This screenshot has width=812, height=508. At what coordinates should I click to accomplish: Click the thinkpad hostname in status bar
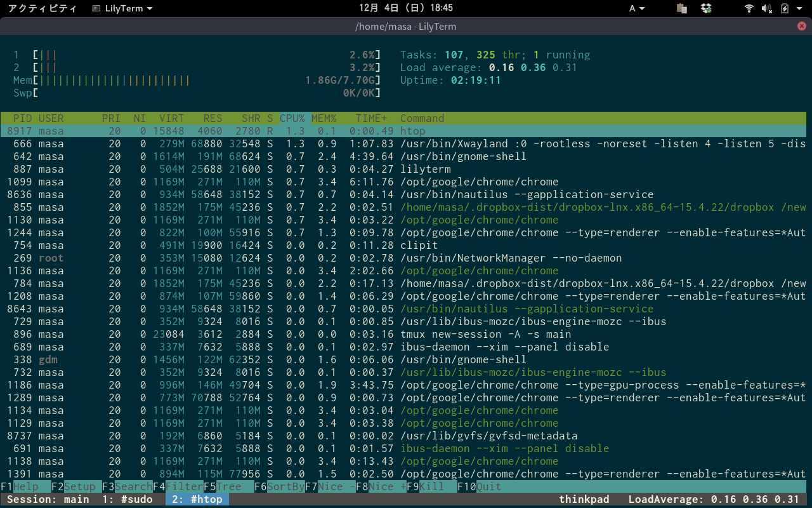click(x=584, y=499)
